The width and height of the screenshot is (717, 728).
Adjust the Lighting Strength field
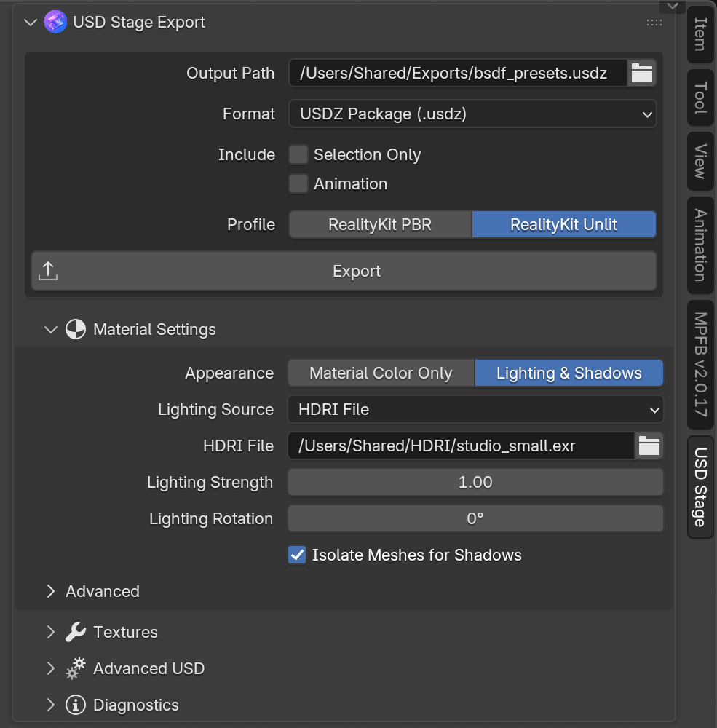(475, 482)
